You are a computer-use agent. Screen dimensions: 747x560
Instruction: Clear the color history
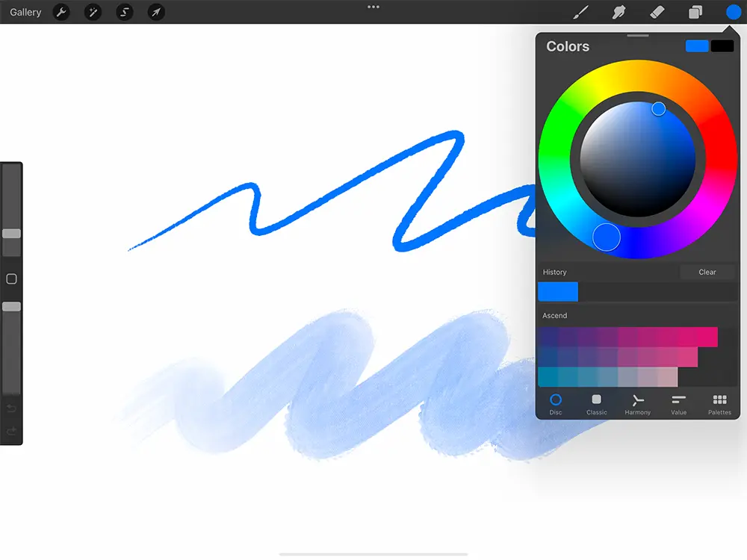pos(707,273)
